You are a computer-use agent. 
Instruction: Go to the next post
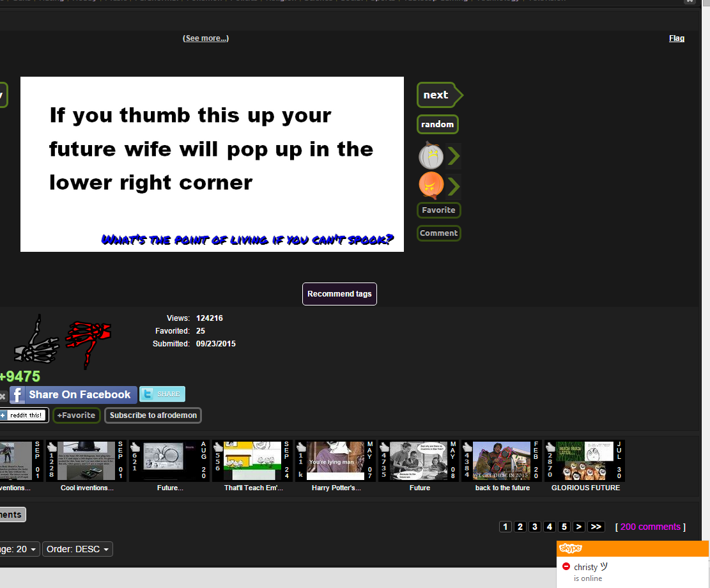tap(437, 95)
